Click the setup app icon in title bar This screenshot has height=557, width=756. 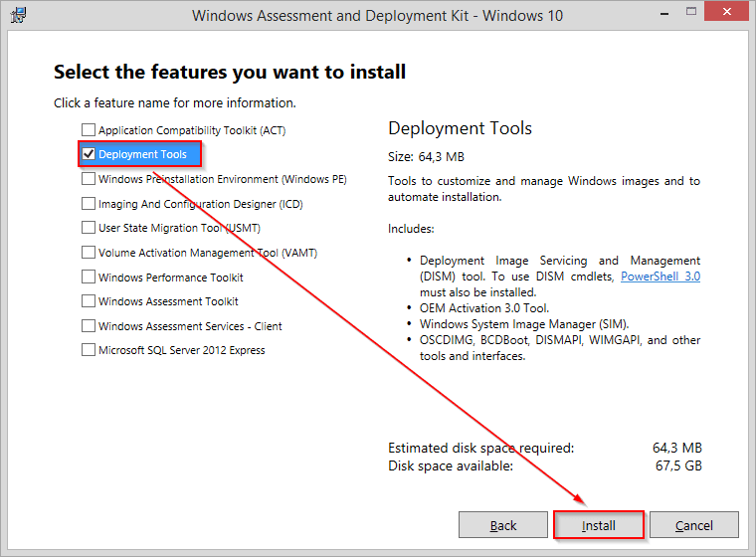18,15
